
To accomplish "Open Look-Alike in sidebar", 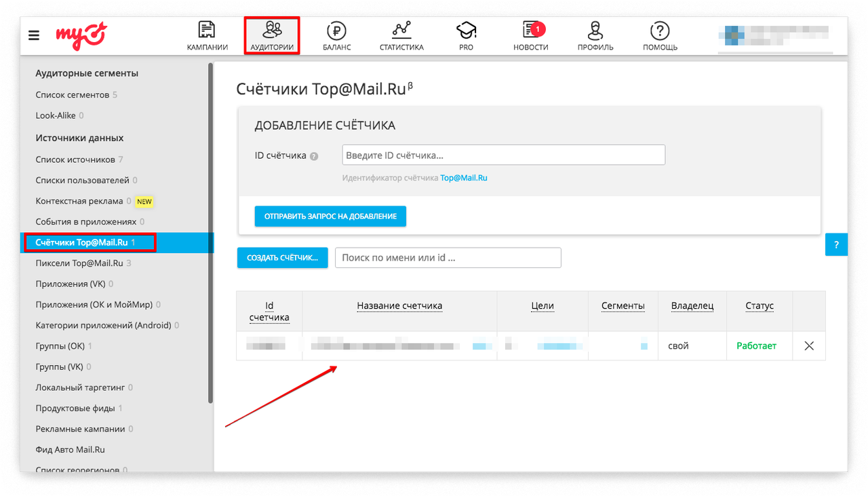I will (x=60, y=115).
